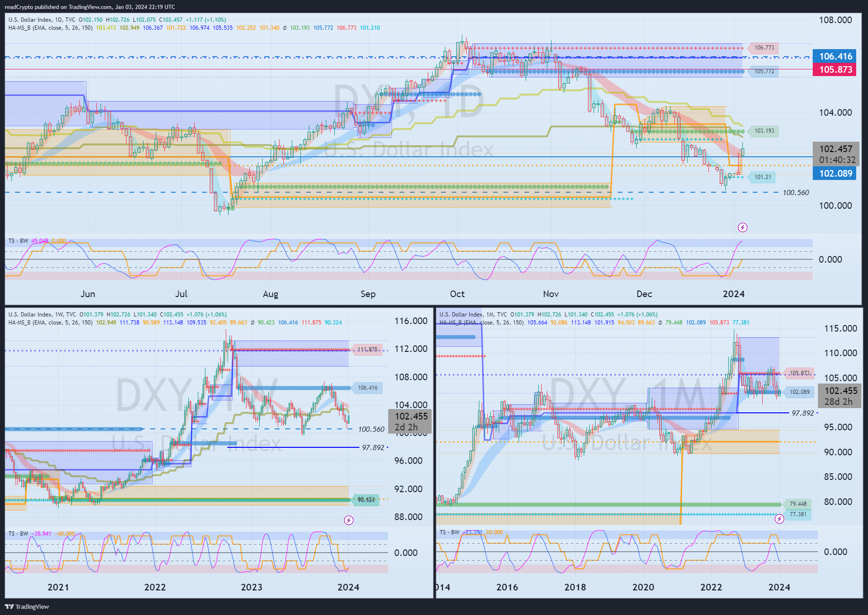The width and height of the screenshot is (868, 615).
Task: Click the lightning event icon on weekly chart
Action: coord(349,520)
